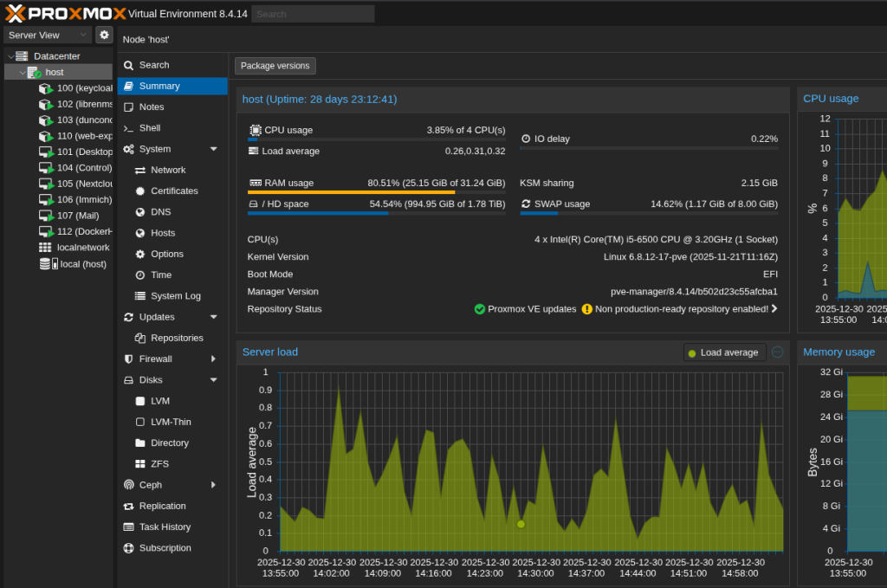
Task: Collapse the System menu section
Action: tap(213, 149)
